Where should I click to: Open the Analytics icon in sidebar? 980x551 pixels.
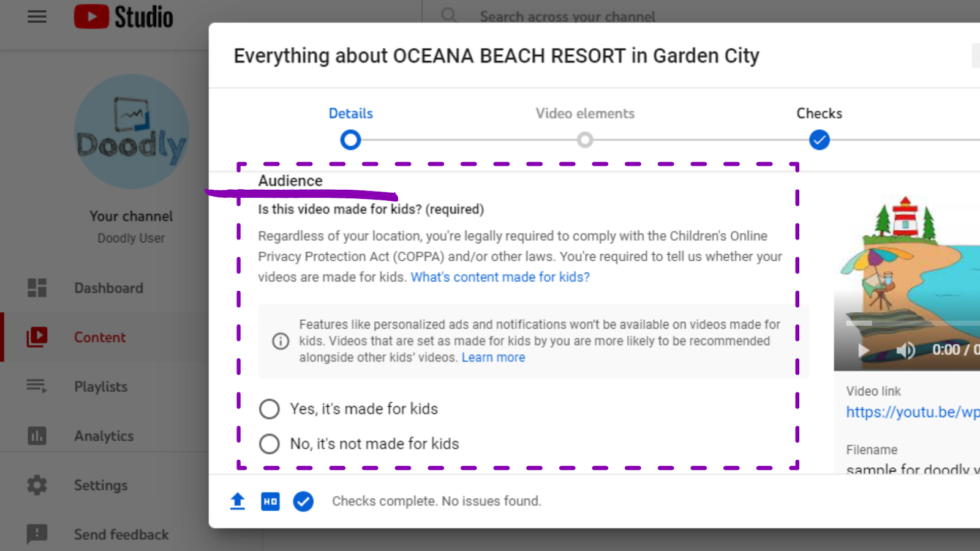coord(37,436)
